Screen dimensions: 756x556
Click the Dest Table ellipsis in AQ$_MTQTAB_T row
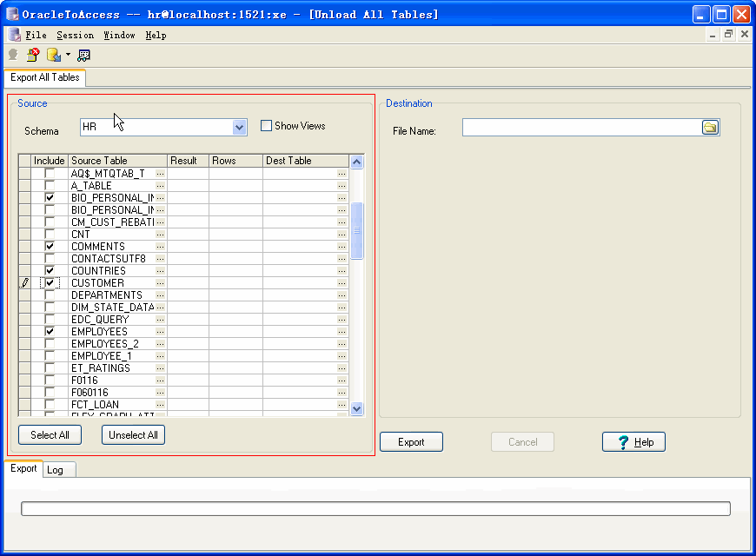pyautogui.click(x=342, y=174)
